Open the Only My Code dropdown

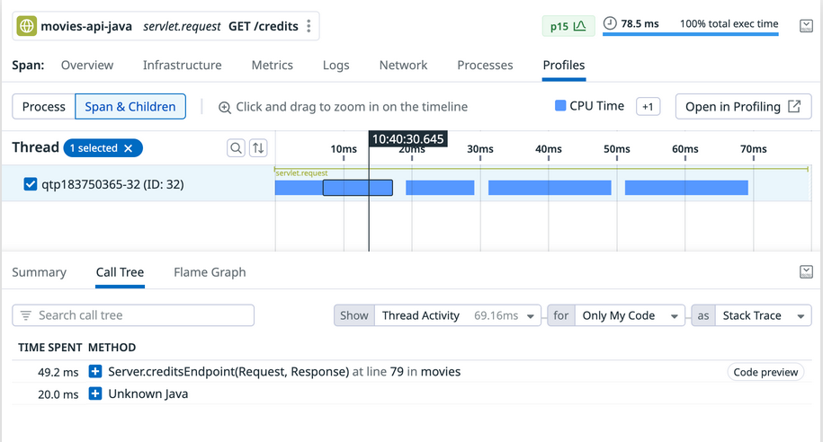630,316
